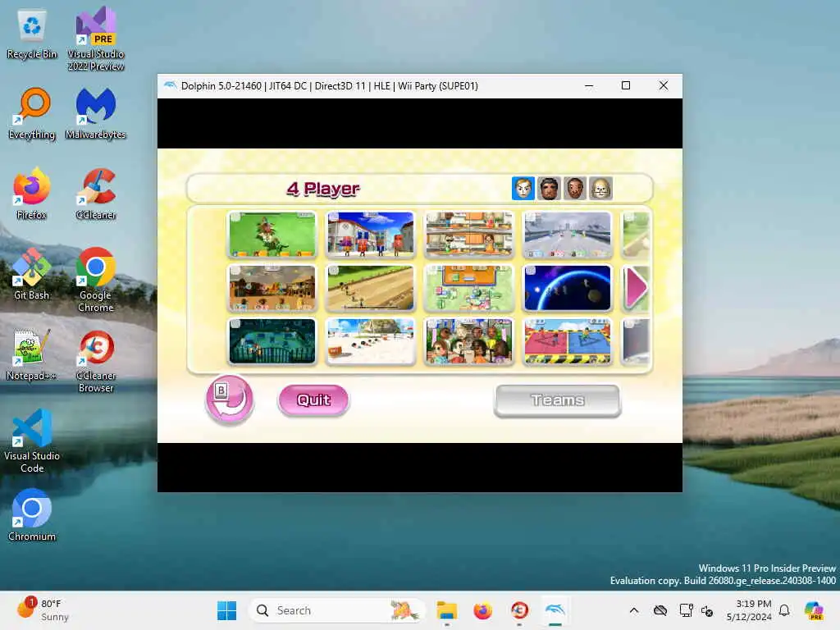Open Visual Studio Code desktop shortcut
Screen dimensions: 840x630
(x=32, y=441)
